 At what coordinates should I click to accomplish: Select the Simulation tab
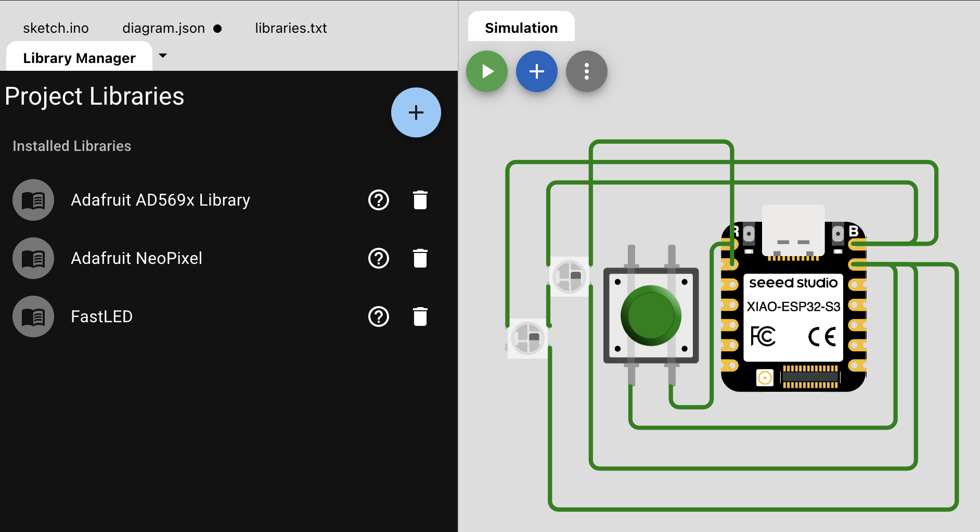(521, 27)
